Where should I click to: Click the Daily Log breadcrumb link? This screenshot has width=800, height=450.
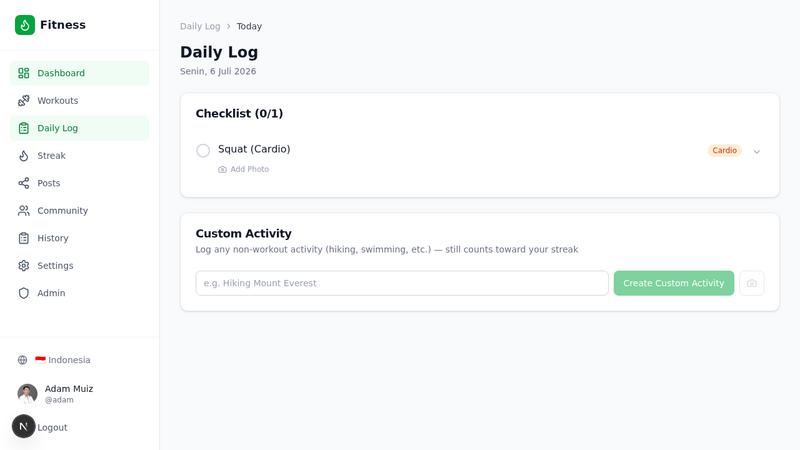point(200,27)
